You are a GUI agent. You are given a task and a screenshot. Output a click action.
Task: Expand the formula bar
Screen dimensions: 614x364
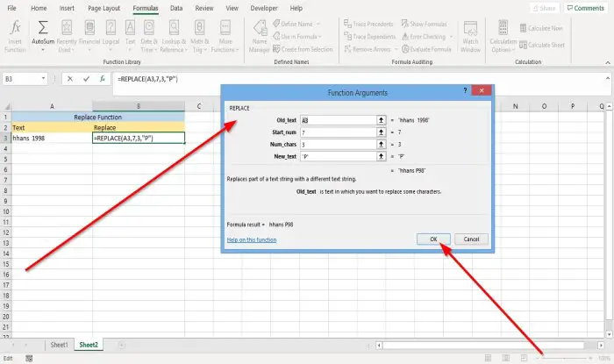pos(608,78)
